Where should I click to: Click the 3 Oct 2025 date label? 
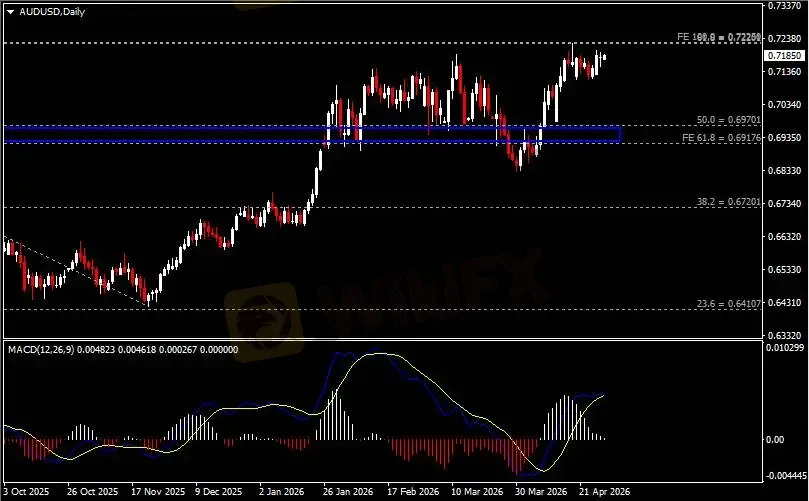coord(26,492)
